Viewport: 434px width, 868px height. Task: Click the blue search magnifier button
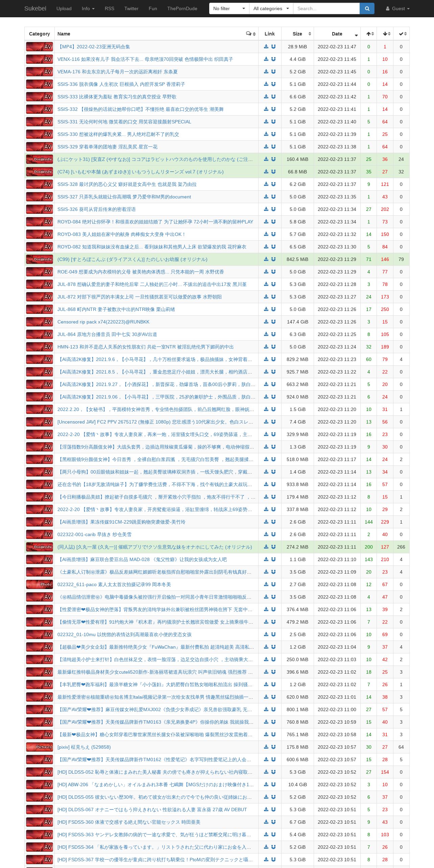[367, 8]
